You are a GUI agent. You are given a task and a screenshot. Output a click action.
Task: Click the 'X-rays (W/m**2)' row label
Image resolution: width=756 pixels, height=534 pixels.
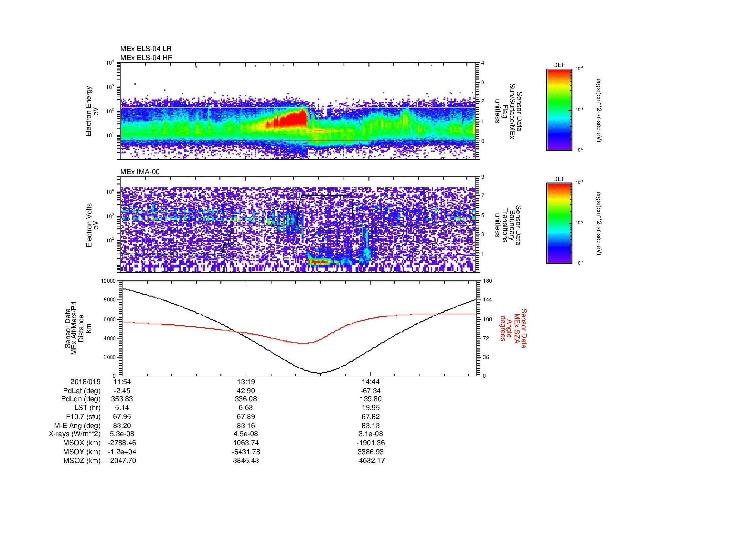click(x=75, y=434)
